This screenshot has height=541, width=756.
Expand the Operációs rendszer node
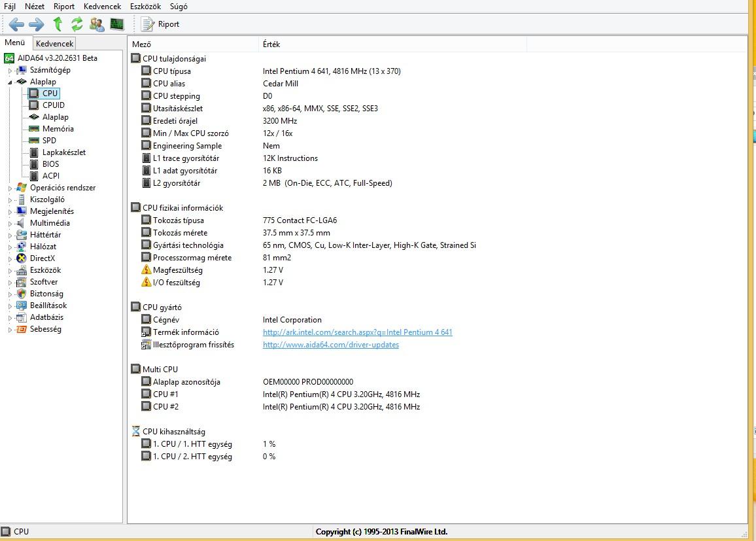tap(10, 188)
